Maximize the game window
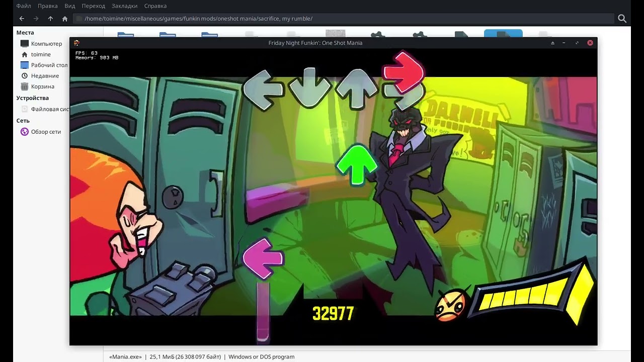This screenshot has height=362, width=644. coord(577,43)
